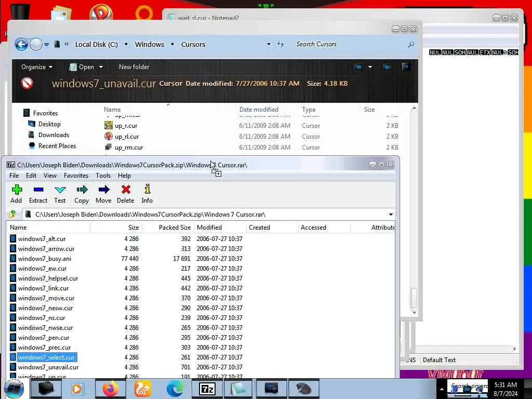Open the View menu in 7-Zip

[x=50, y=176]
